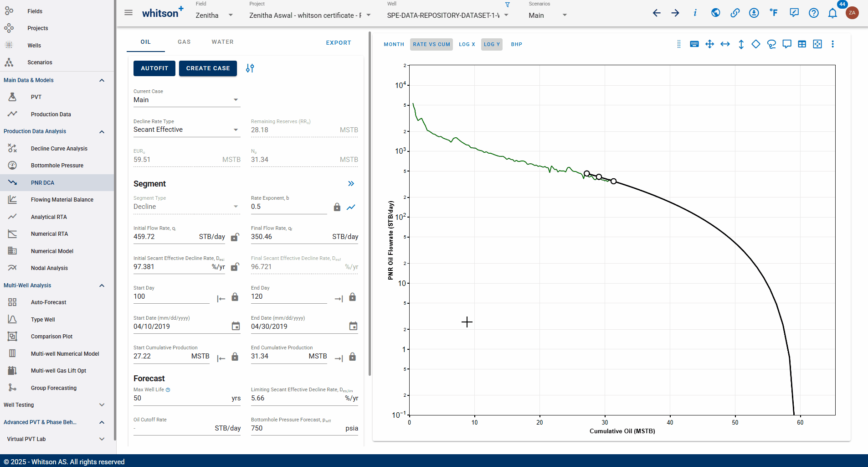Click the plot annotation comment icon

(x=787, y=44)
